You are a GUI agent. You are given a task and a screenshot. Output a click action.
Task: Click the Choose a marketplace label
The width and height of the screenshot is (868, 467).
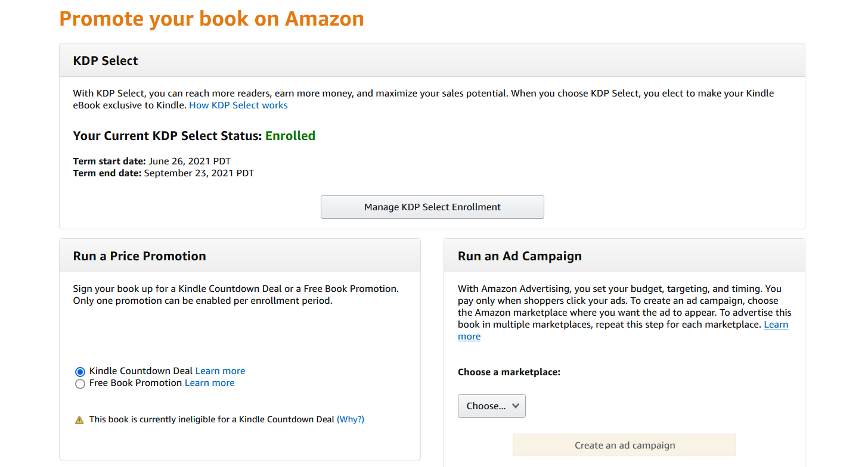point(509,372)
